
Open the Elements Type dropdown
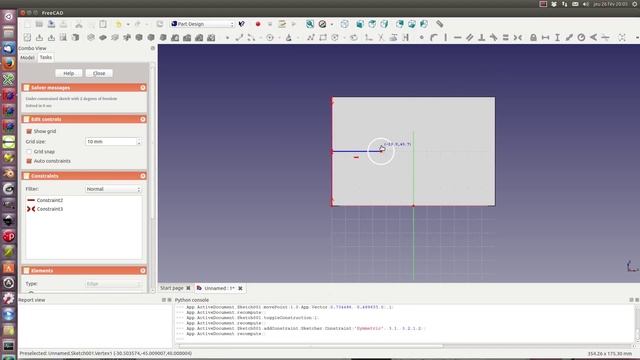pos(113,284)
